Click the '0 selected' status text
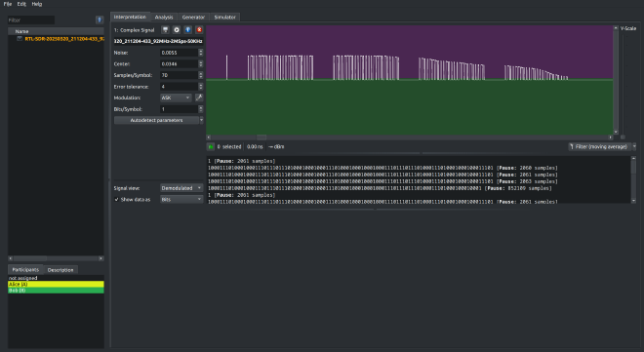 coord(229,146)
